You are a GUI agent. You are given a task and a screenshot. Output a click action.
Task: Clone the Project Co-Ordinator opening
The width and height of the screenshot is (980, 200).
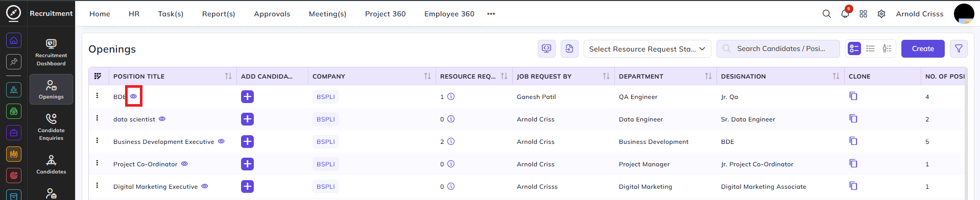853,163
